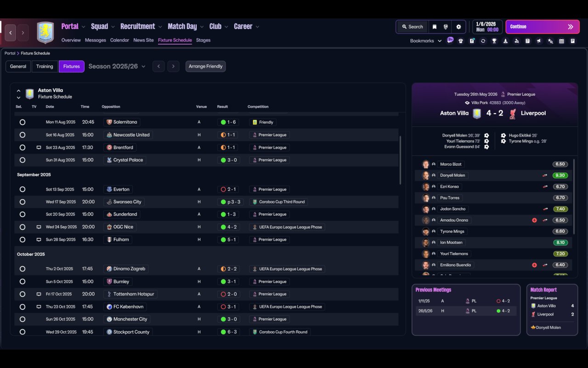
Task: Open the Portal menu dropdown
Action: click(x=73, y=27)
